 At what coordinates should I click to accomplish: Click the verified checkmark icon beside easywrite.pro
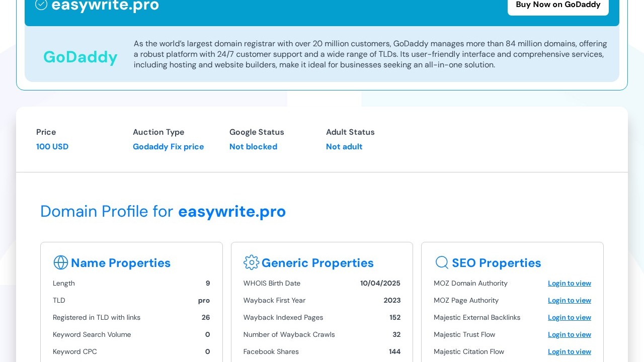41,5
